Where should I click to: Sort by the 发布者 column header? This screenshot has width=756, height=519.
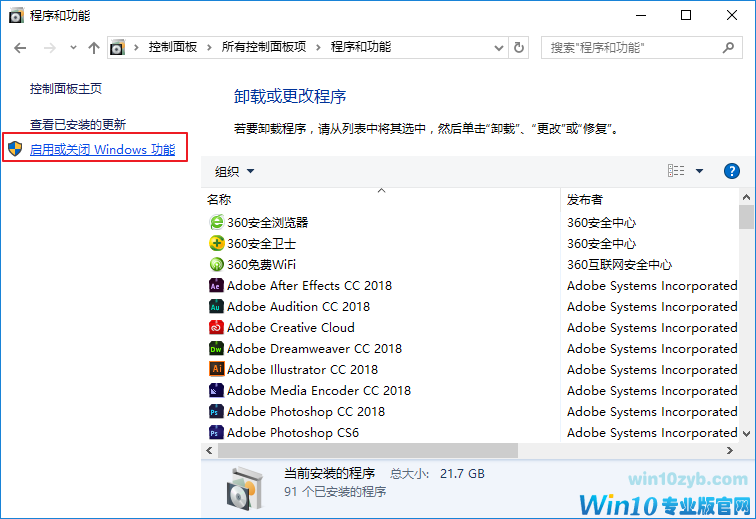click(584, 200)
